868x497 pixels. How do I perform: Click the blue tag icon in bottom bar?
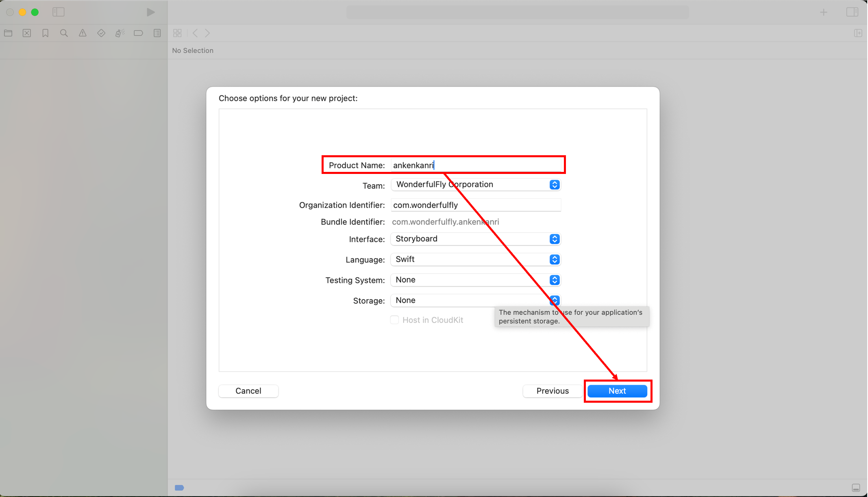pyautogui.click(x=179, y=488)
